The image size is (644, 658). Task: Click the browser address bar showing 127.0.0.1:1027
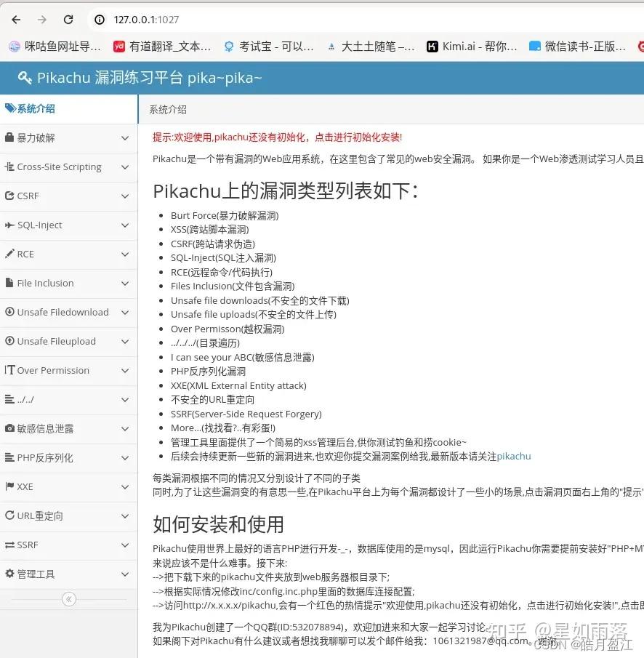coord(145,20)
